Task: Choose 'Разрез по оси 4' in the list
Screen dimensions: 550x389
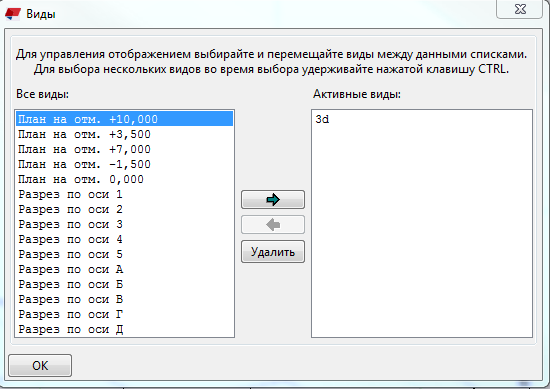Action: pyautogui.click(x=125, y=240)
